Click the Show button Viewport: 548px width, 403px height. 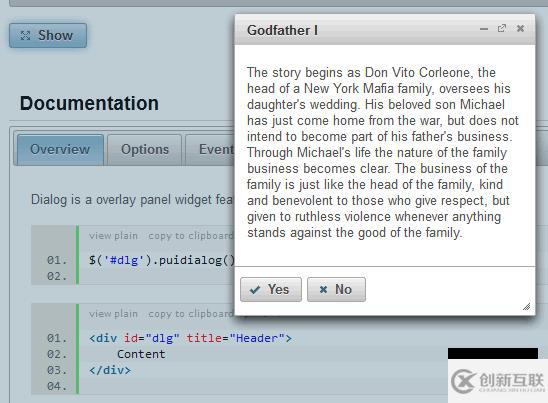coord(48,35)
